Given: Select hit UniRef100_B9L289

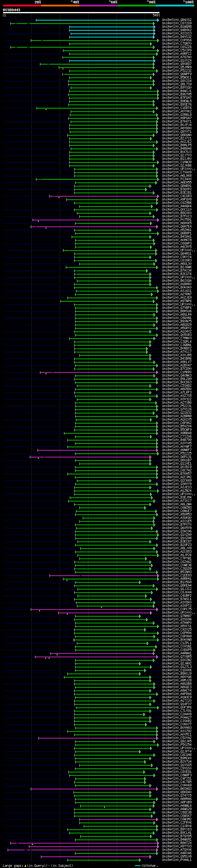Looking at the screenshot, I should pos(177,379).
